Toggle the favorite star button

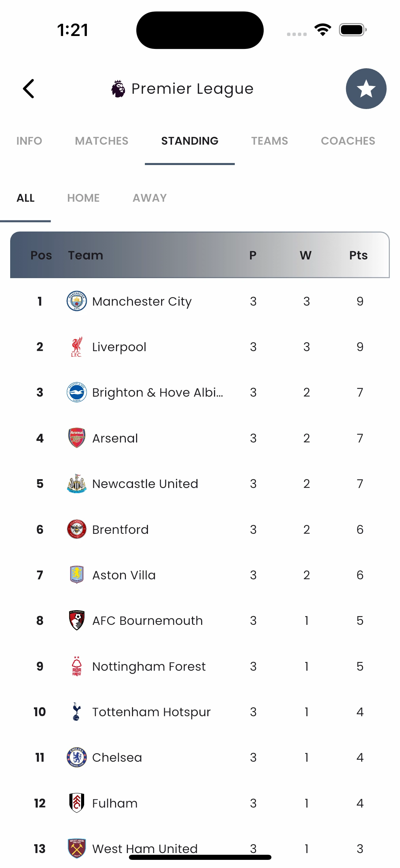click(366, 89)
